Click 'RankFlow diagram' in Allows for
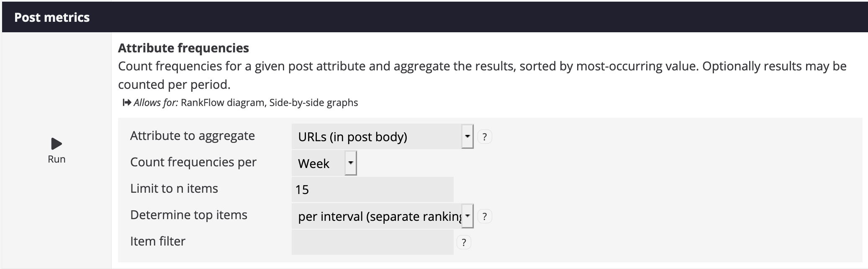Viewport: 868px width, 269px height. (x=223, y=103)
